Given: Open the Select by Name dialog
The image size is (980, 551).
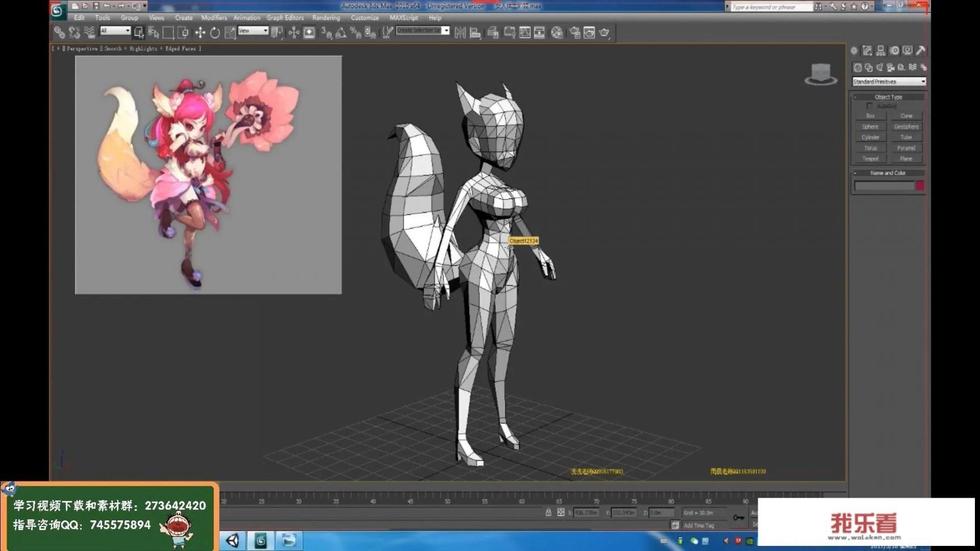Looking at the screenshot, I should click(153, 33).
